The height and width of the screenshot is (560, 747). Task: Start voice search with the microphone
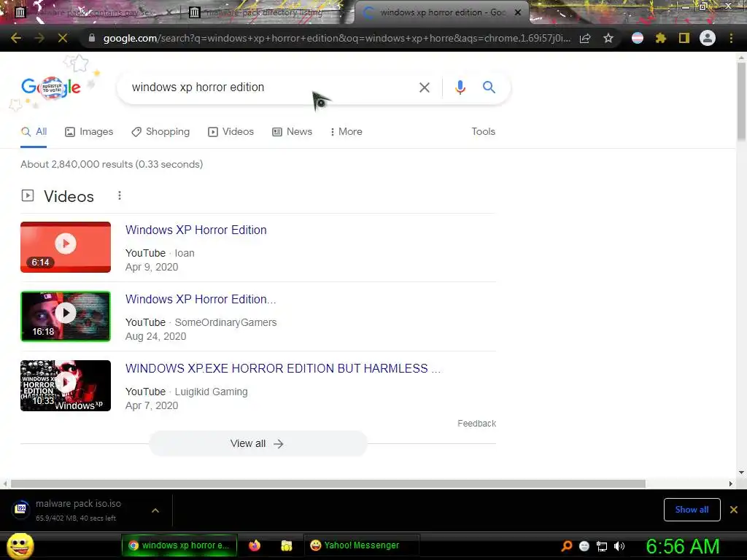(x=460, y=87)
